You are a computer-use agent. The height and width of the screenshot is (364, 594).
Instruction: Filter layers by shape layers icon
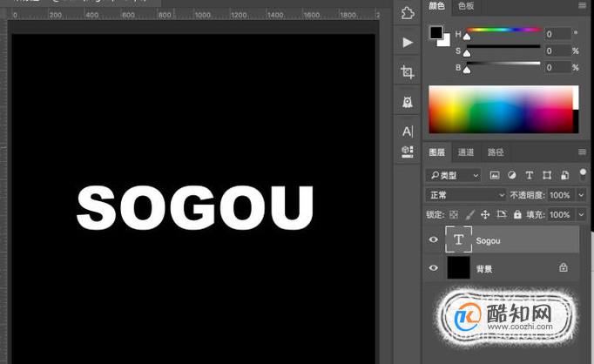[x=547, y=175]
